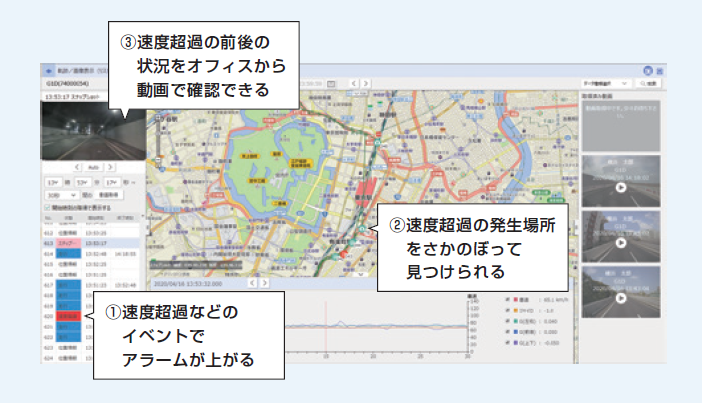Select the red speeding event in row 420
Viewport: 702px width, 403px height.
coord(68,316)
